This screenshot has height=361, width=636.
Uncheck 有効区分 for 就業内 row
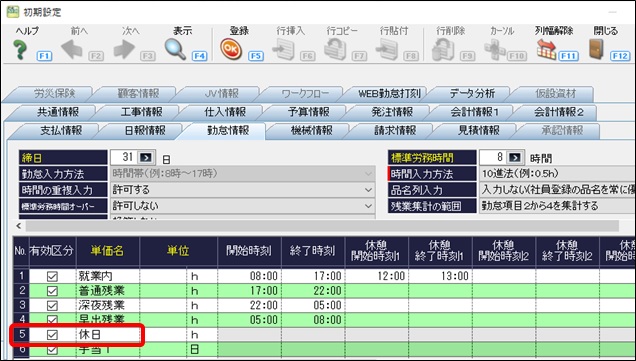52,277
